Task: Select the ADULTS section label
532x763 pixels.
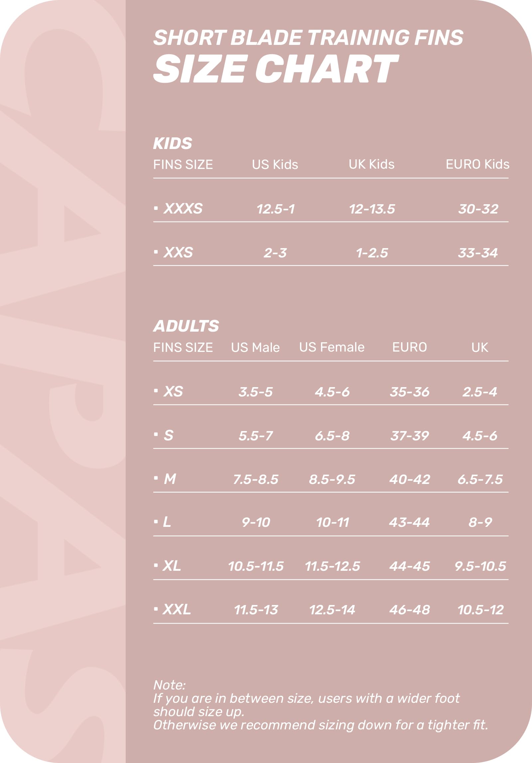Action: (x=186, y=326)
